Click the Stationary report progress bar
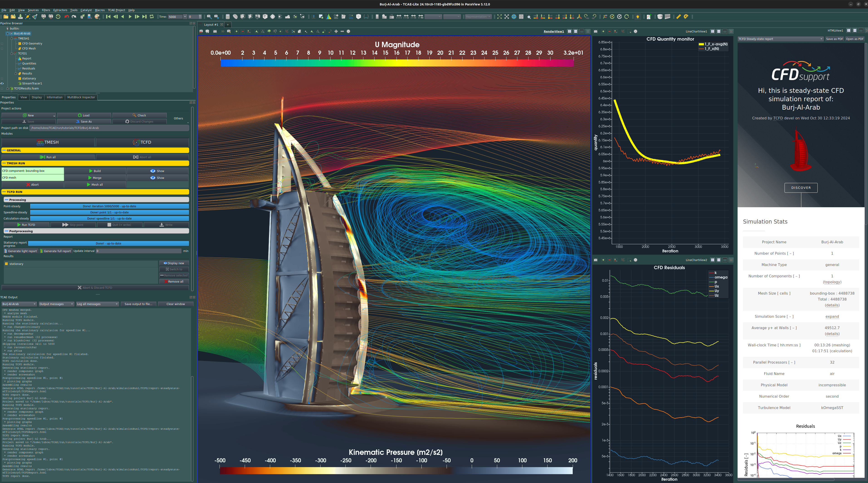 [108, 244]
